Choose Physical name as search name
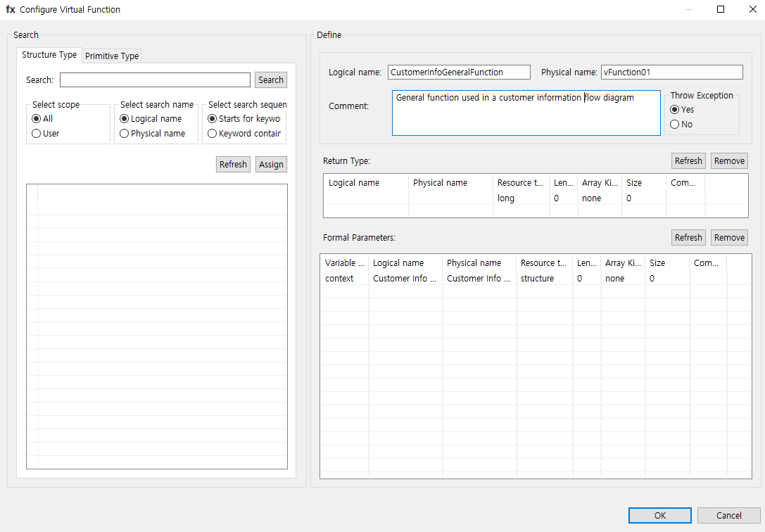 (125, 134)
